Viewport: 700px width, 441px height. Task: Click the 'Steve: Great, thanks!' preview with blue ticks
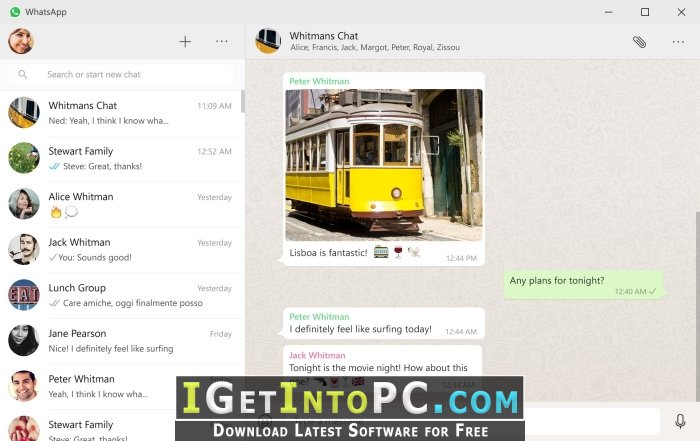pos(95,166)
